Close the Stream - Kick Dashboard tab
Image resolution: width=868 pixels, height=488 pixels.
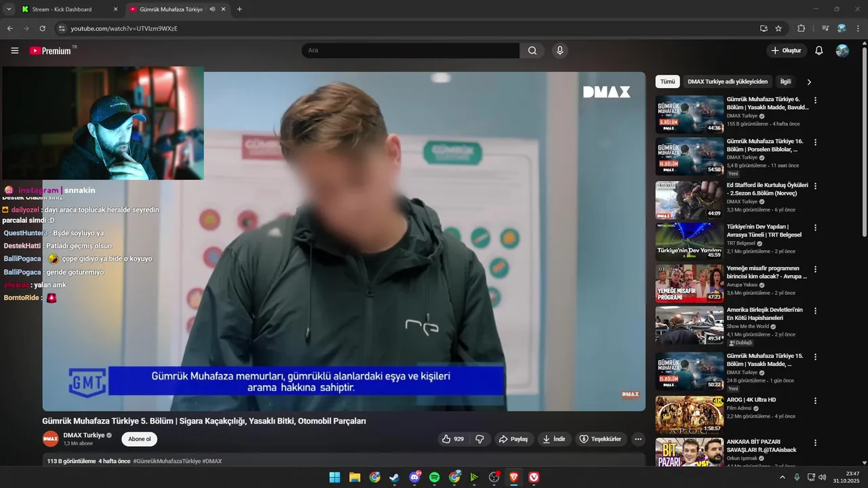115,9
